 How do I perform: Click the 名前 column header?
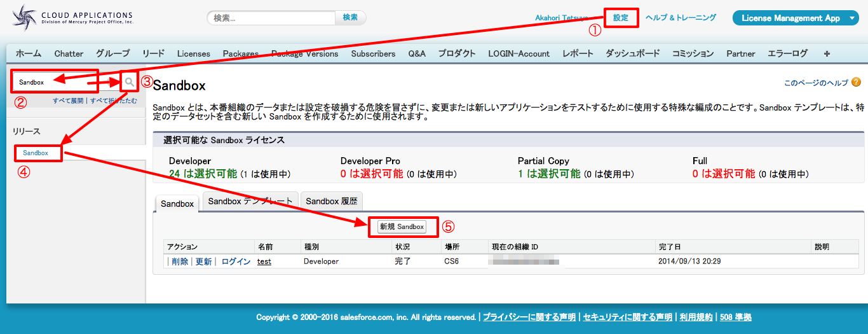[x=266, y=247]
